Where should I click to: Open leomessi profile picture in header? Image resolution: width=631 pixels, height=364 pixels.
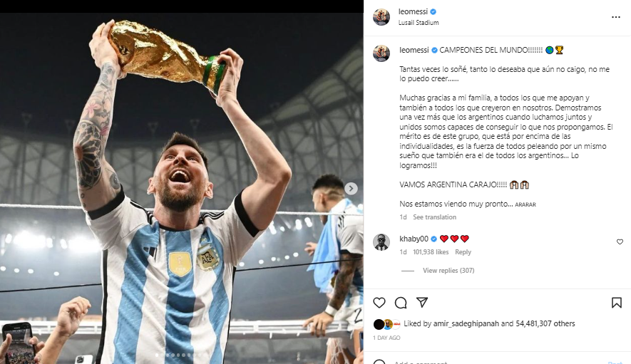tap(381, 17)
